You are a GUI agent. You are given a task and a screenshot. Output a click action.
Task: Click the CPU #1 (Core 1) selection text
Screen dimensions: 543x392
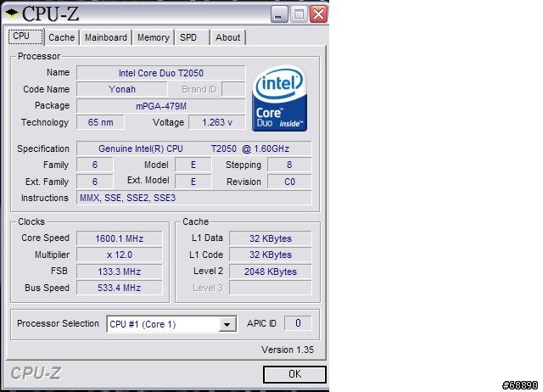(143, 324)
